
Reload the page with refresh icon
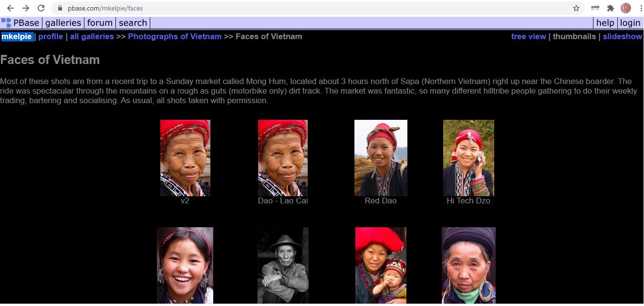point(41,8)
